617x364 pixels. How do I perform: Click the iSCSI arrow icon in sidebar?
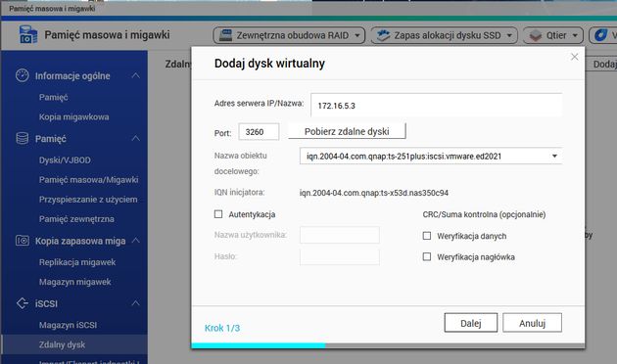(x=22, y=303)
